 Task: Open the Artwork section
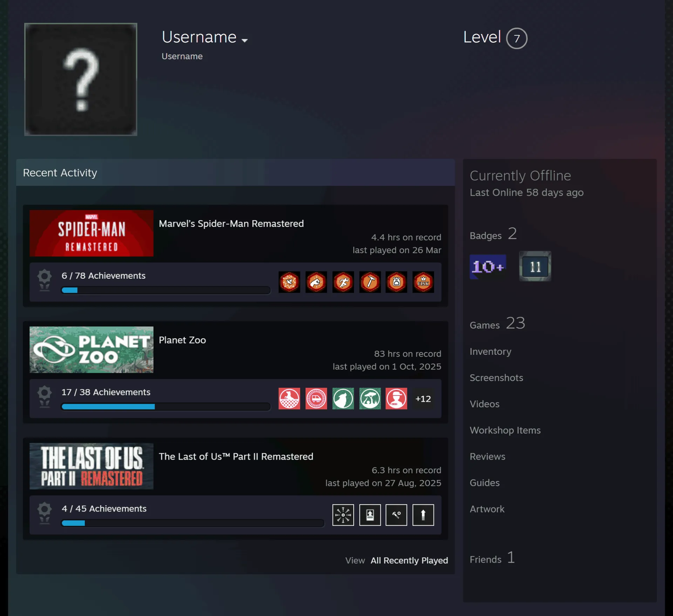487,509
